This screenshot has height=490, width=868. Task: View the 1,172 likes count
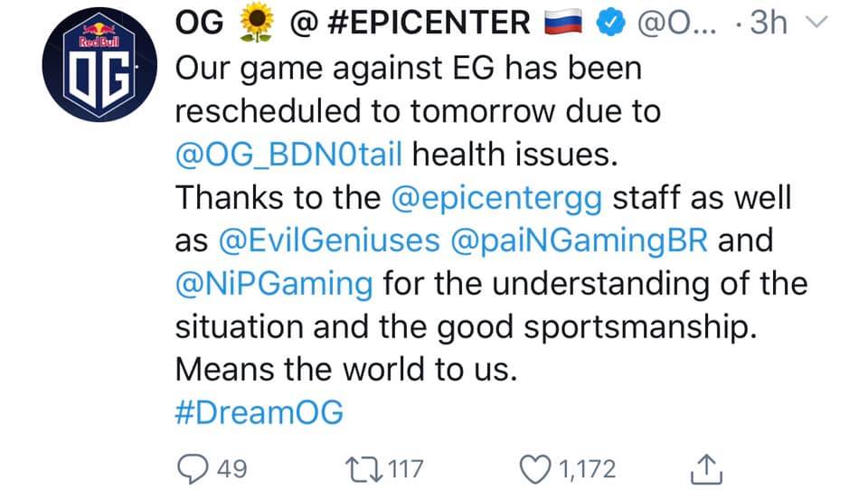tap(587, 469)
